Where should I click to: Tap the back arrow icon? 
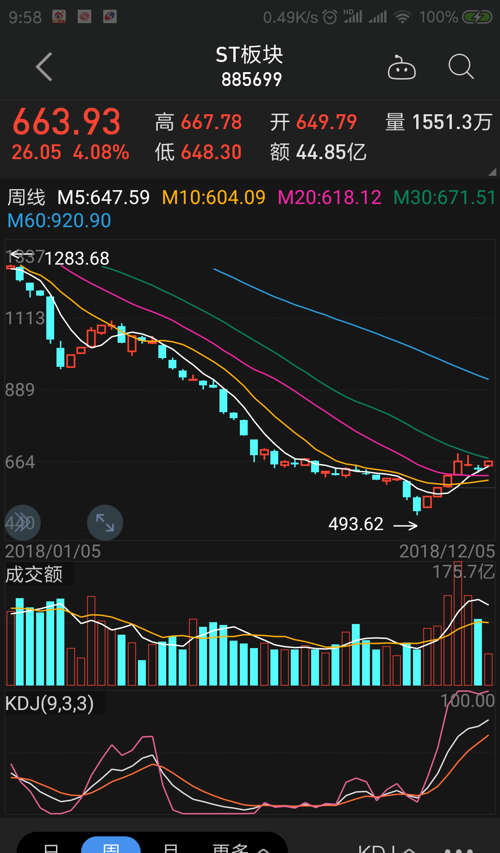44,67
